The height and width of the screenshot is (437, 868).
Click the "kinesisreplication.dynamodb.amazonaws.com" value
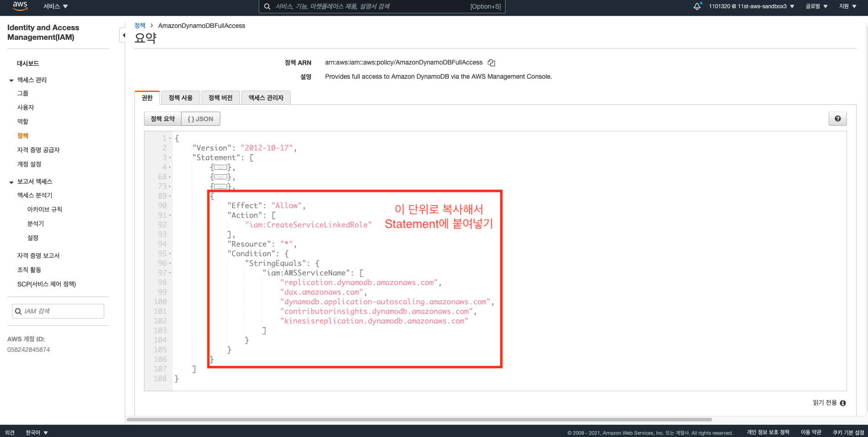[374, 321]
